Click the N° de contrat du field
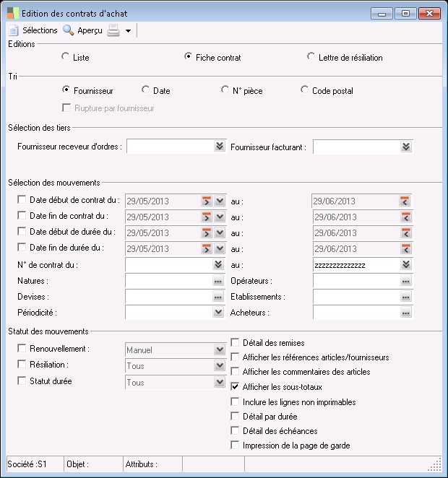This screenshot has height=478, width=448. tap(169, 265)
